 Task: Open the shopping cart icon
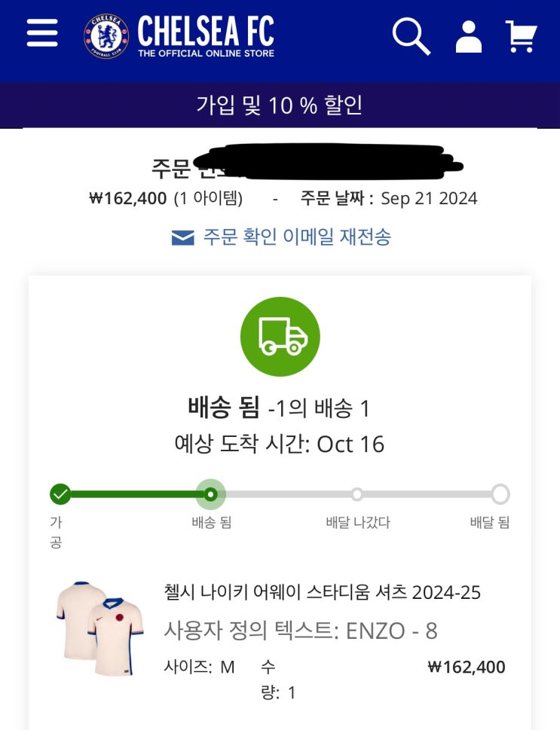pyautogui.click(x=522, y=35)
